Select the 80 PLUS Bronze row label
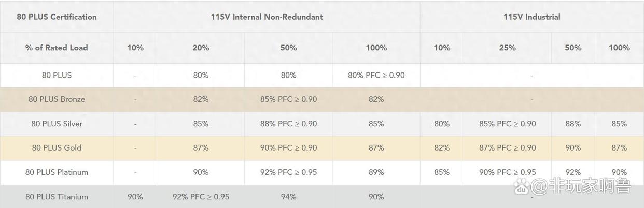Viewport: 644px width, 208px height. coord(57,99)
